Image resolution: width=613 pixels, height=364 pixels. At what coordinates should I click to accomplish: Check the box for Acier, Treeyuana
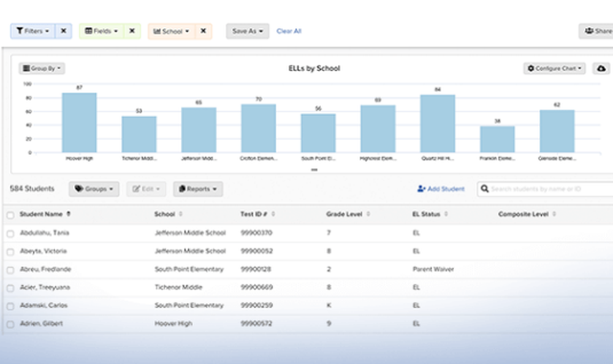(x=10, y=288)
